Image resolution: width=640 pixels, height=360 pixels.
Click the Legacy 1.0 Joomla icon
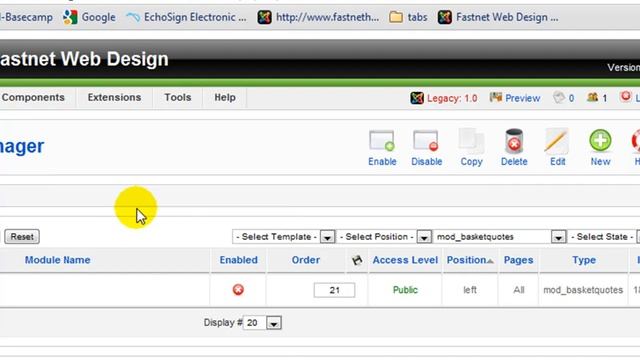pyautogui.click(x=417, y=98)
